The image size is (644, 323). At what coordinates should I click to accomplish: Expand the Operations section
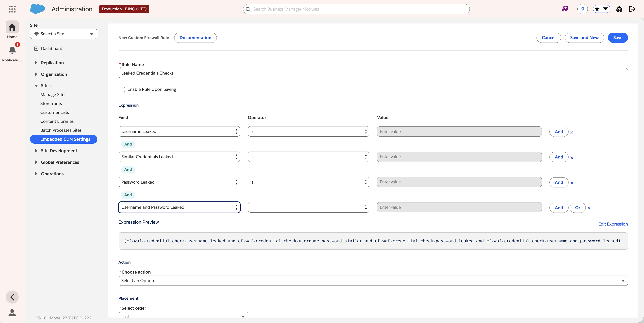(x=36, y=174)
